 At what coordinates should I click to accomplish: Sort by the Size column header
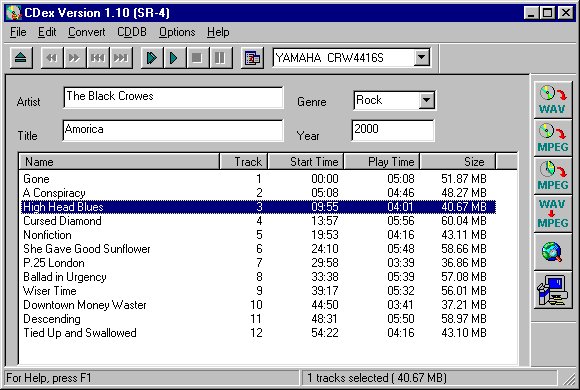click(x=458, y=162)
